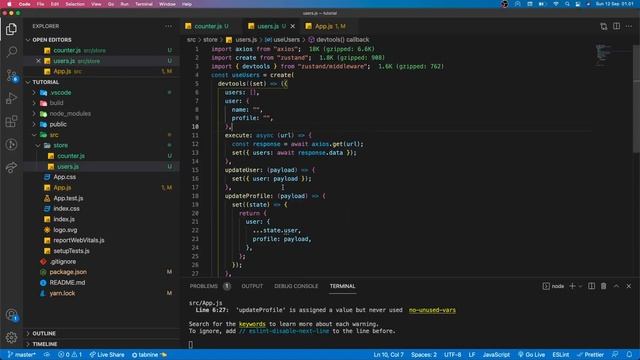Click Go Live in status bar
The height and width of the screenshot is (360, 640).
[x=531, y=355]
